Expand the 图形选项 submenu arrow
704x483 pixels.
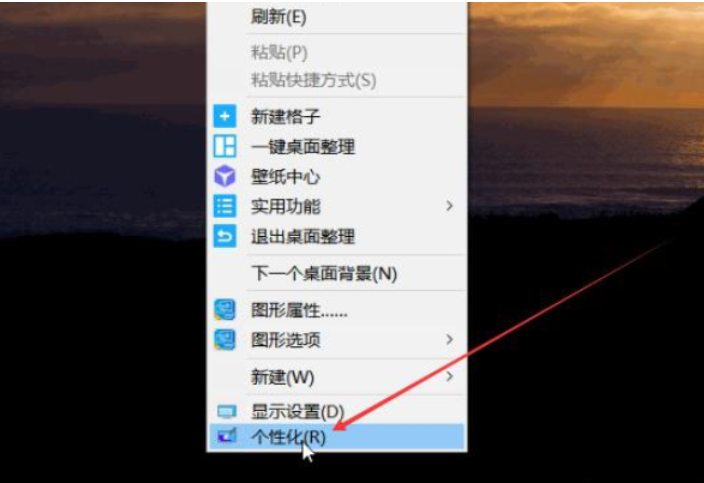point(449,340)
